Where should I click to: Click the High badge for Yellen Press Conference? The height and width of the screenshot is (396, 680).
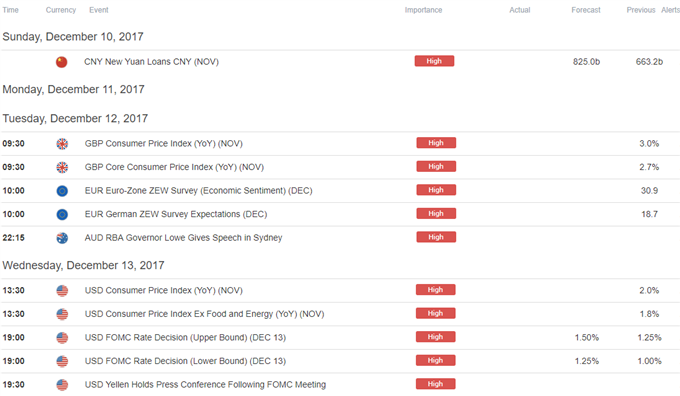[x=435, y=384]
